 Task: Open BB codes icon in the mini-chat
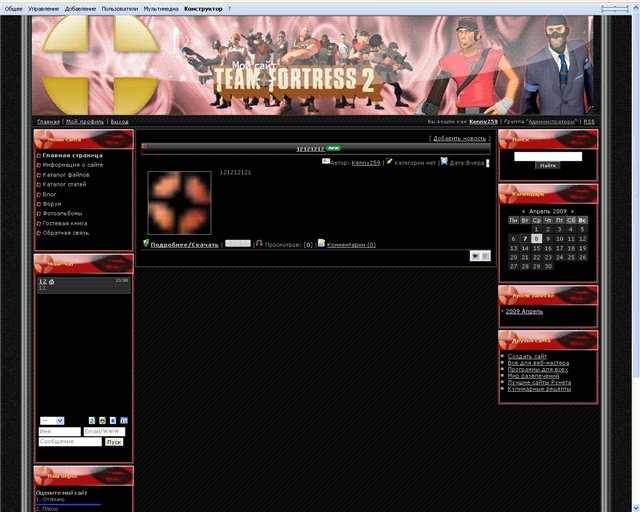[x=113, y=421]
